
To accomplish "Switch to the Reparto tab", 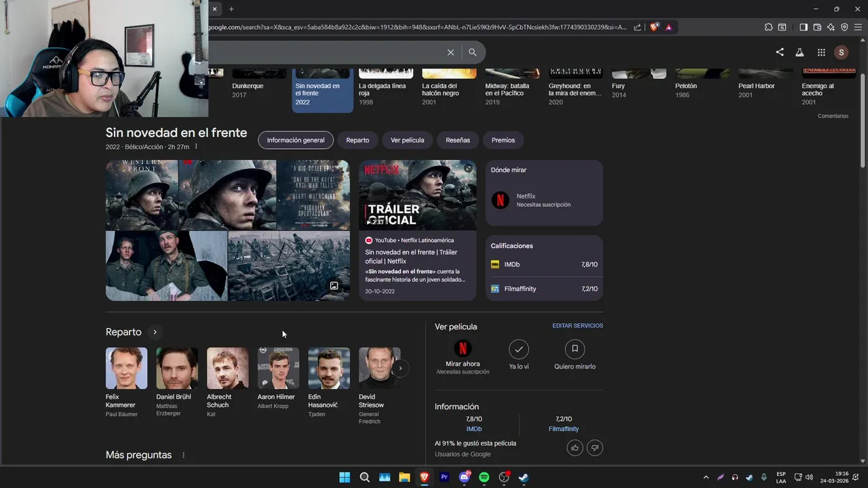I will pos(357,140).
